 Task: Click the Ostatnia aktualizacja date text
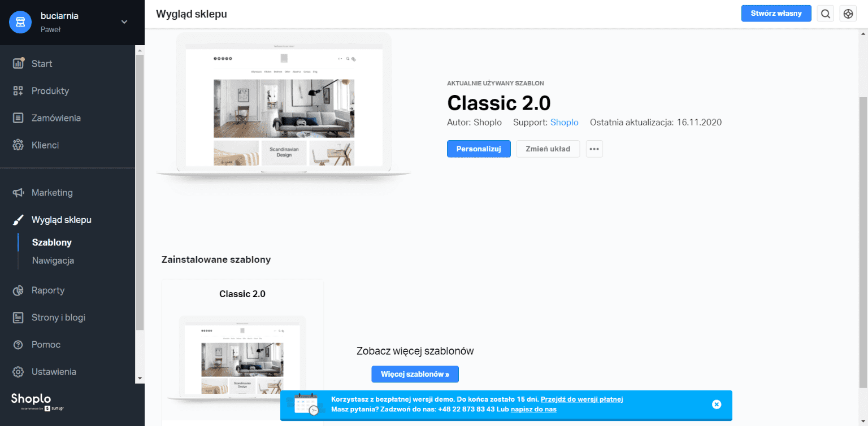point(656,122)
